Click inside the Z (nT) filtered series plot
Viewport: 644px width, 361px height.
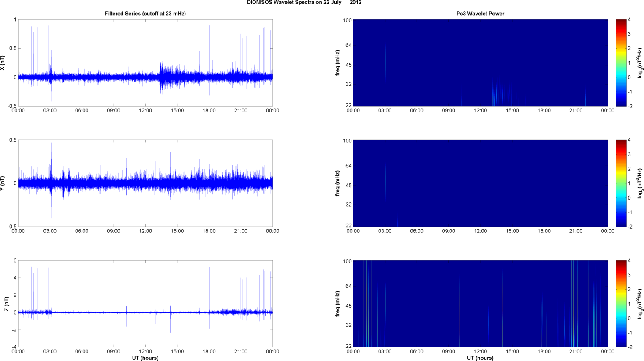pos(145,304)
